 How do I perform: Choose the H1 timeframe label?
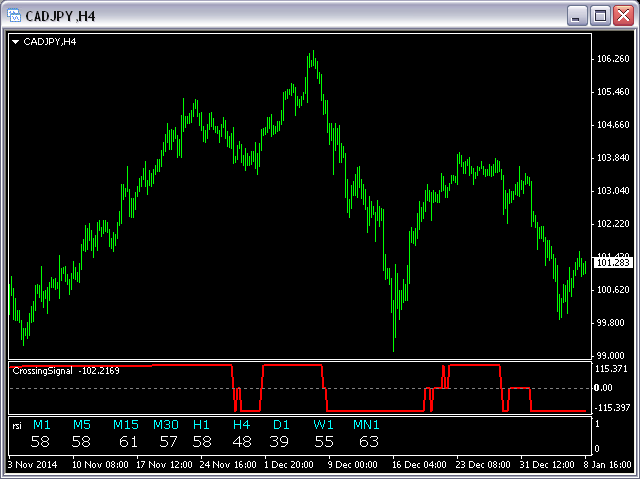(x=202, y=425)
